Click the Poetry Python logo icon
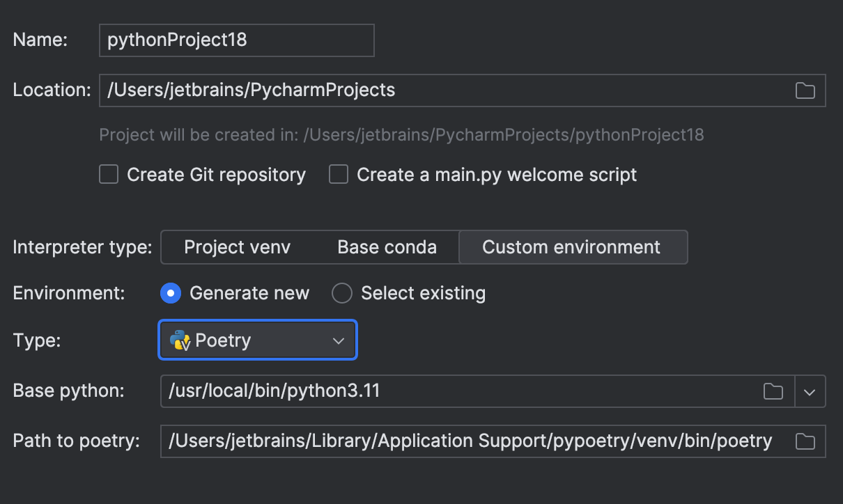 coord(180,340)
